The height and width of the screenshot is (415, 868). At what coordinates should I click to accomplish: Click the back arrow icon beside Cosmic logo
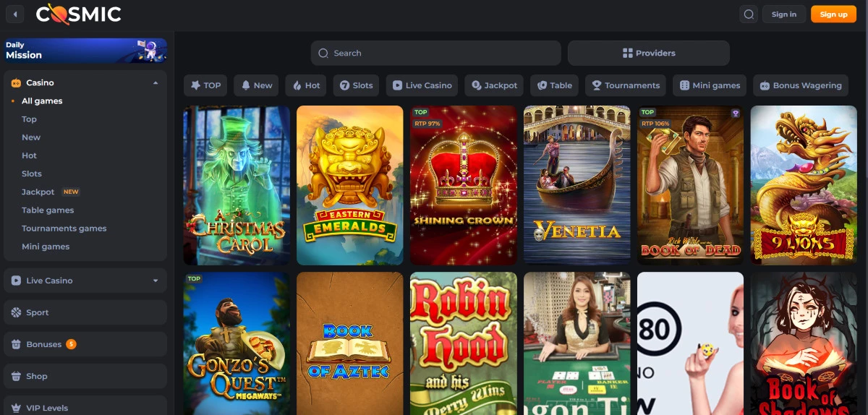tap(15, 14)
